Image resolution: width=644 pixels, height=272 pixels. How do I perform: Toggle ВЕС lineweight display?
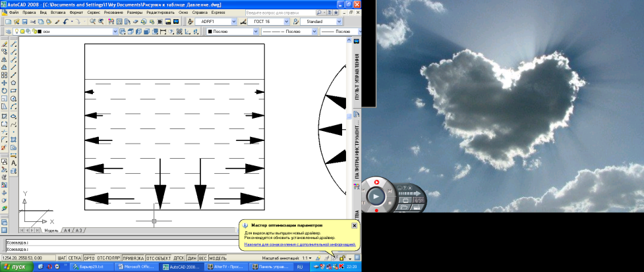click(202, 258)
